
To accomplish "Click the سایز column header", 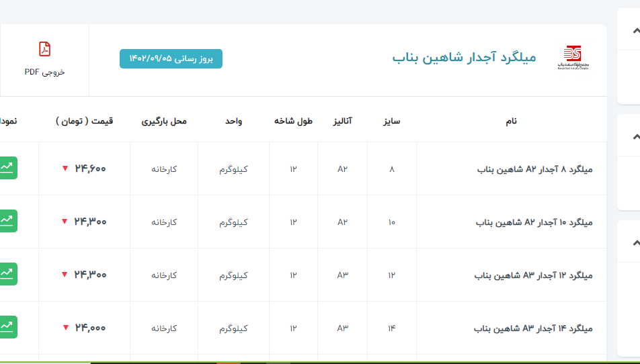I will coord(391,122).
